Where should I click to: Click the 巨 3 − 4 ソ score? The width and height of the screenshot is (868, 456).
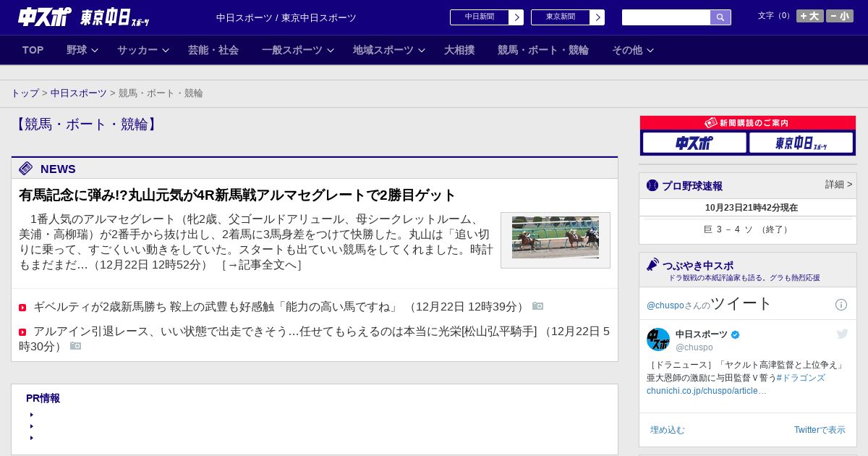(x=748, y=229)
